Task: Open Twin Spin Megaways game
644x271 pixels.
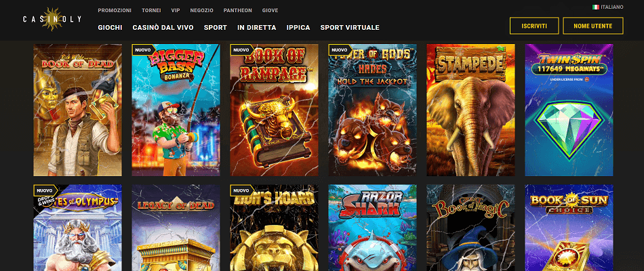Action: [x=569, y=110]
